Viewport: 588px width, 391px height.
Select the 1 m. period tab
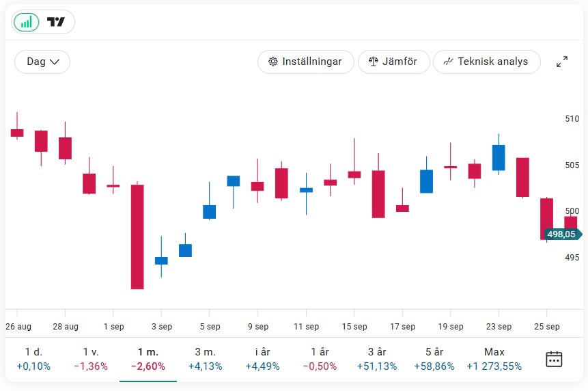tap(148, 359)
